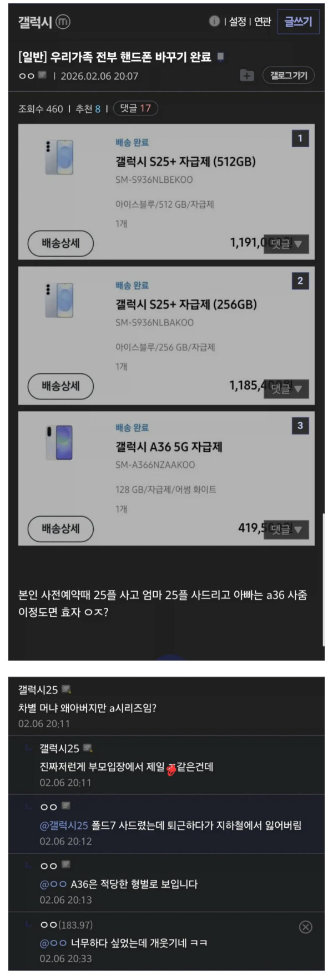Expand 댓글 dropdown on A36 5G card
Image resolution: width=333 pixels, height=980 pixels.
pos(286,529)
